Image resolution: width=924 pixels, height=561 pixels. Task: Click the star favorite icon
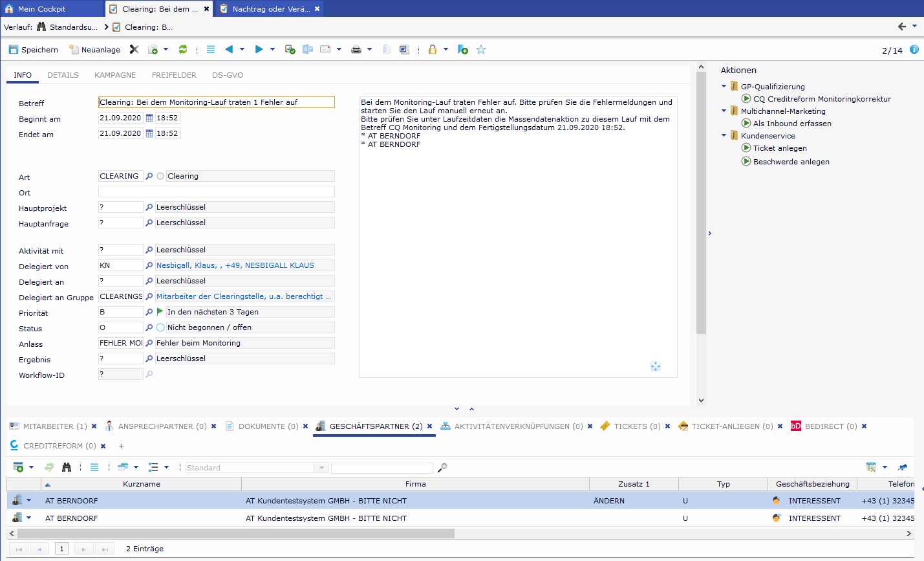point(481,50)
